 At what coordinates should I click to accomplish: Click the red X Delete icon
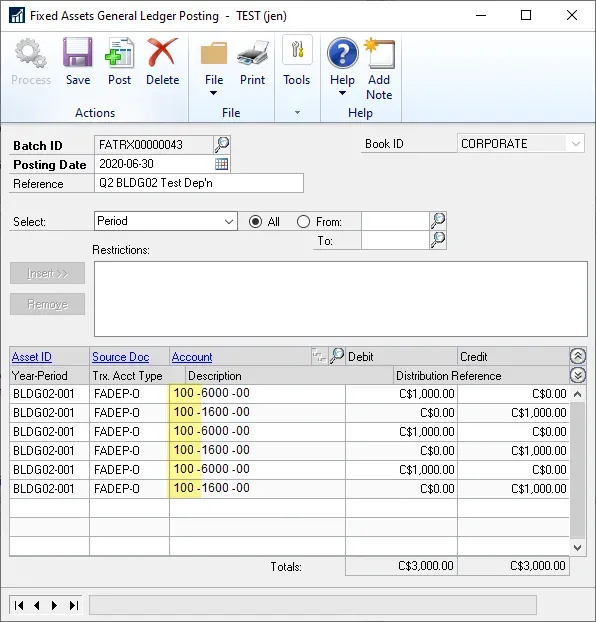coord(162,52)
